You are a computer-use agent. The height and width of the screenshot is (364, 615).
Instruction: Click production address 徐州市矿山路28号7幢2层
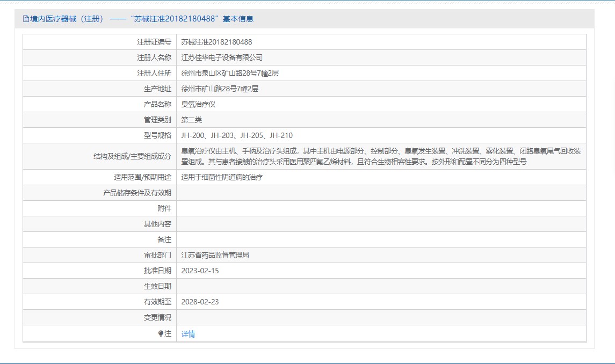click(220, 89)
